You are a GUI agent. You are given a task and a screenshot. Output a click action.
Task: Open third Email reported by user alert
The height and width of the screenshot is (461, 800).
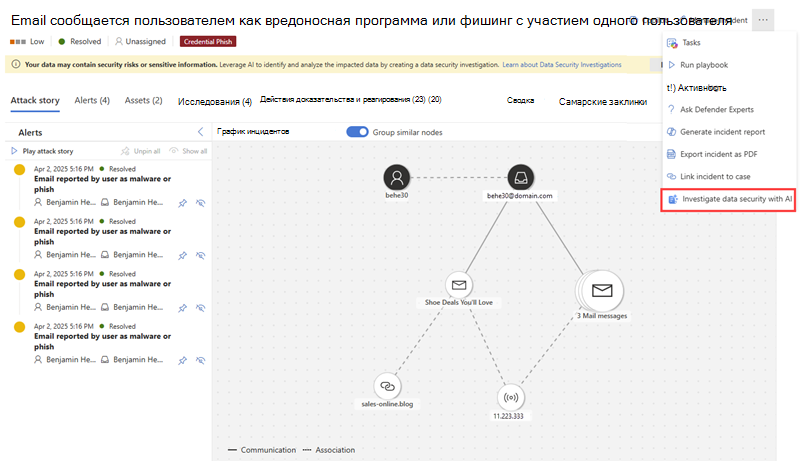(x=103, y=289)
